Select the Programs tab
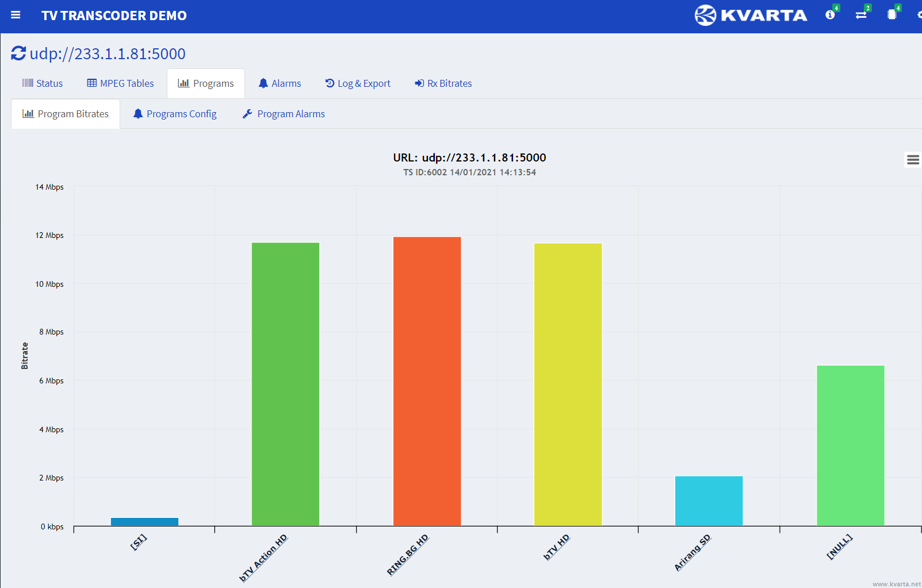Screen dimensions: 922x588 tap(206, 83)
